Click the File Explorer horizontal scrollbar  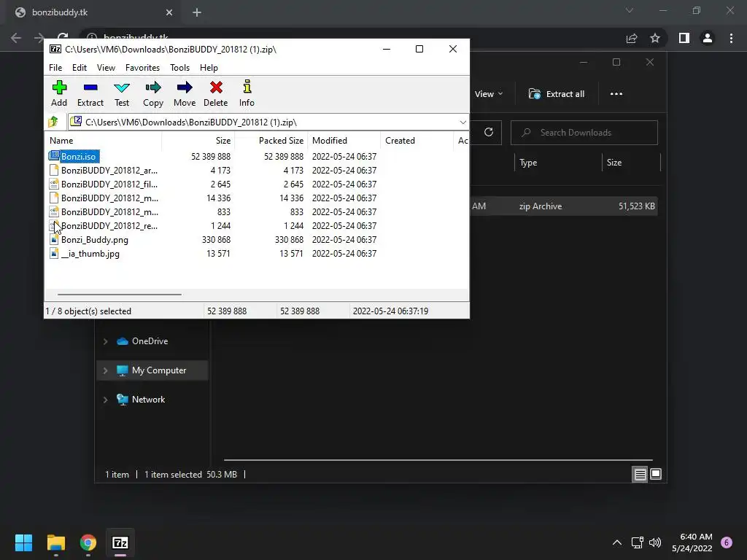pos(438,460)
